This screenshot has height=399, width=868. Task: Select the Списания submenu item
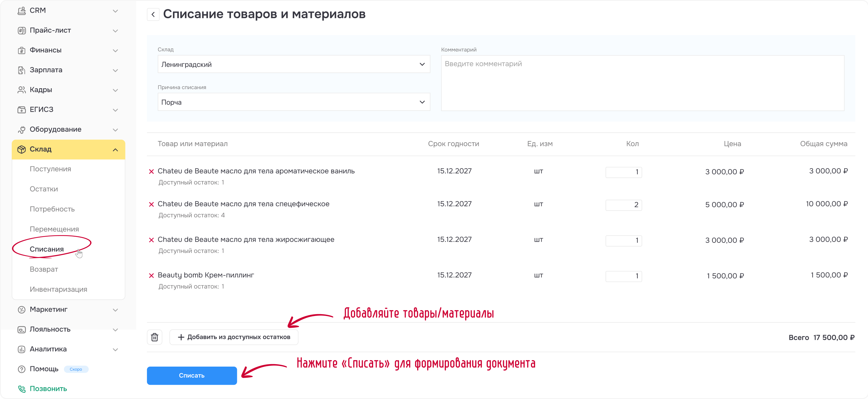point(47,250)
